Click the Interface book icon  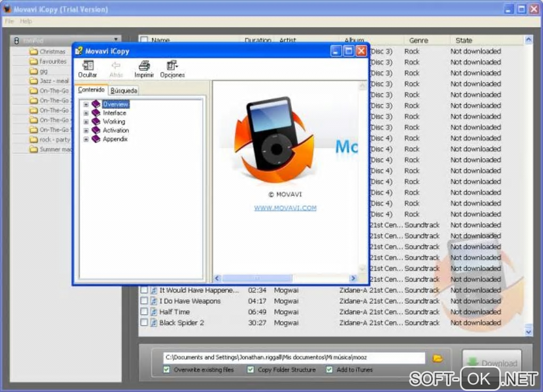click(x=96, y=112)
